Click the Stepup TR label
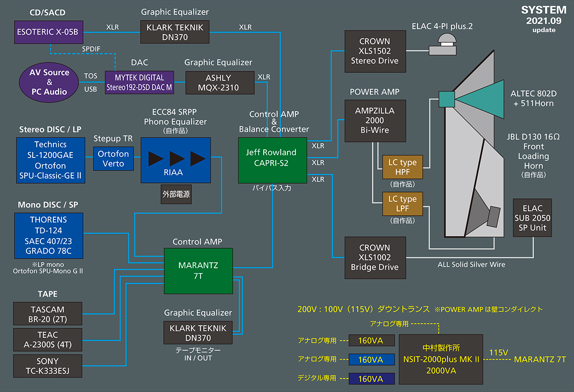The width and height of the screenshot is (574, 392). 113,138
